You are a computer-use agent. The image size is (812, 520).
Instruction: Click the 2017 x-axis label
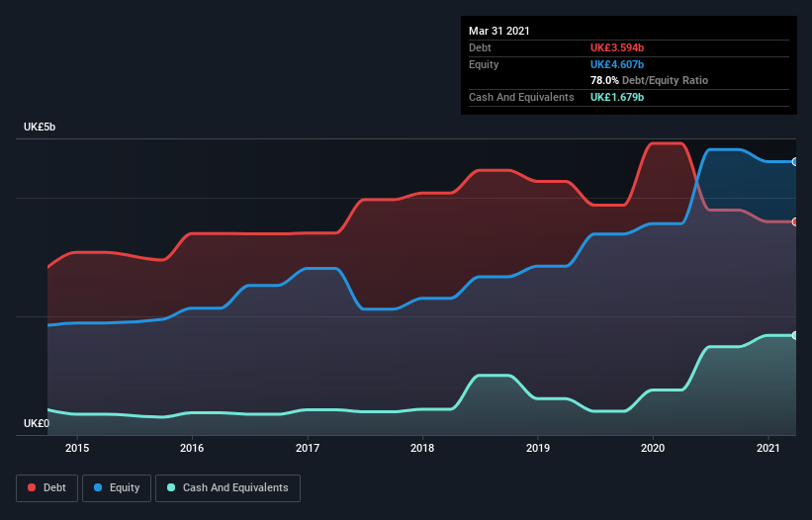pos(308,448)
